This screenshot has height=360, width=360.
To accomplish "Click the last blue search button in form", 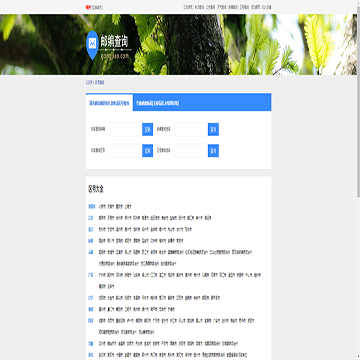I will click(213, 151).
